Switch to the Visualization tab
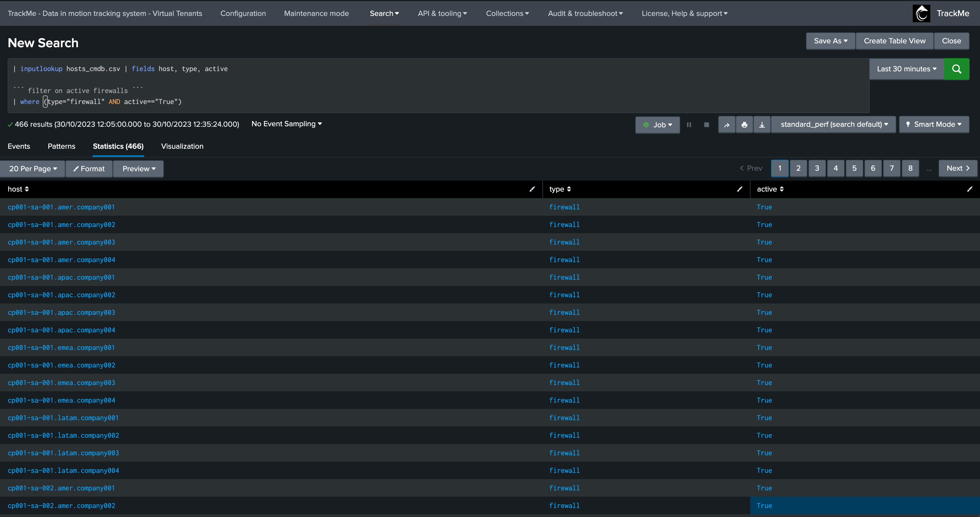980x517 pixels. [x=182, y=147]
